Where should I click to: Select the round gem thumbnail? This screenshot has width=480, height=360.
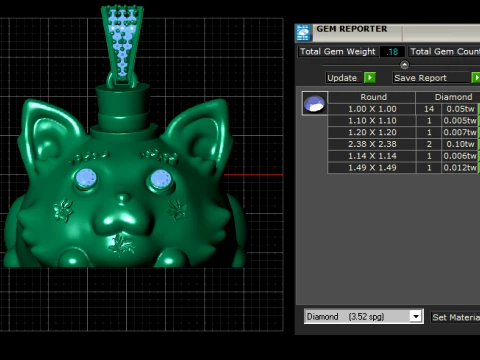pos(314,103)
